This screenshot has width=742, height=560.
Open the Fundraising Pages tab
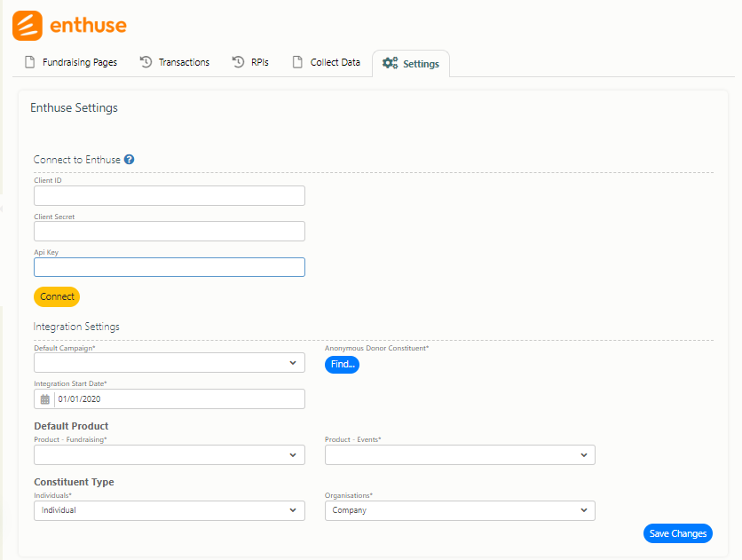[71, 62]
